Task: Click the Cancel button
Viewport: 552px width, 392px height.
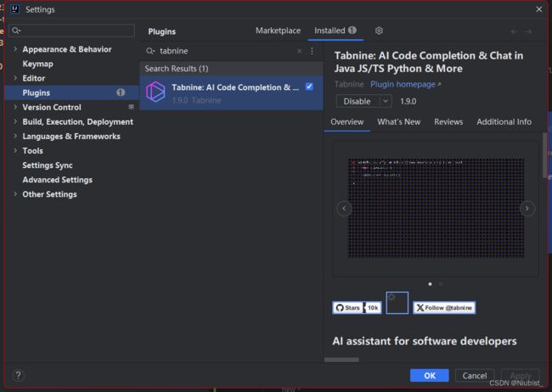Action: click(x=475, y=376)
